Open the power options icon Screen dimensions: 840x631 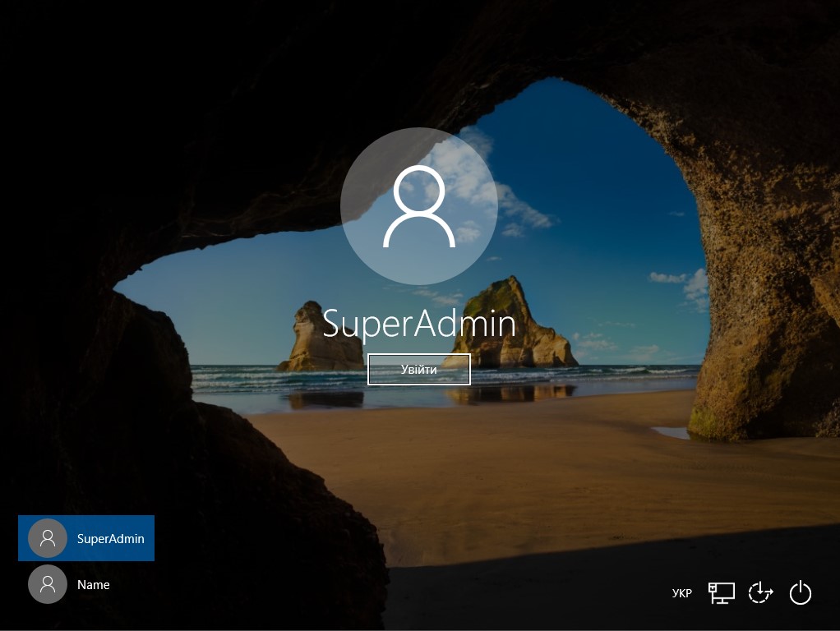[x=801, y=593]
